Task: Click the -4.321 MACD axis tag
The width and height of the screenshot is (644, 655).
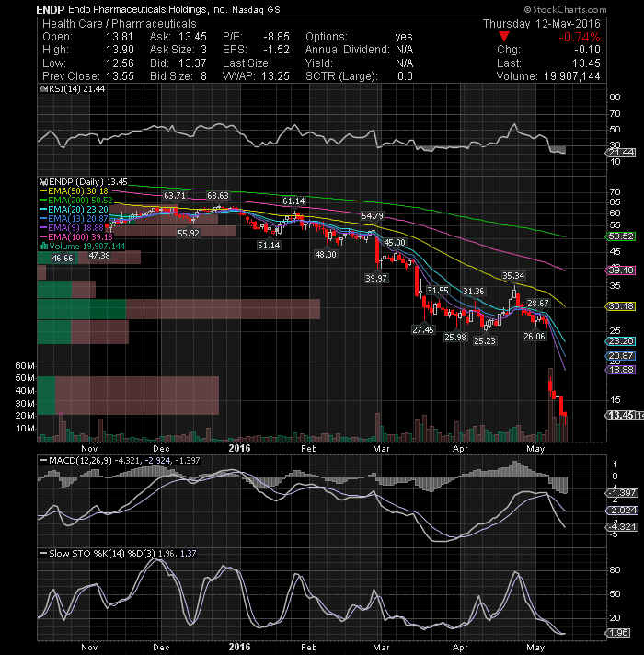Action: pos(622,527)
